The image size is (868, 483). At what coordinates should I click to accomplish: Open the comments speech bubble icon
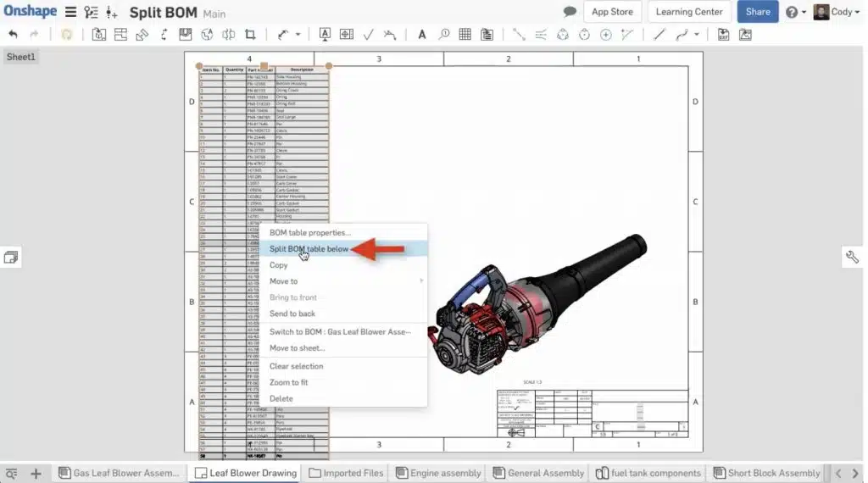coord(570,12)
